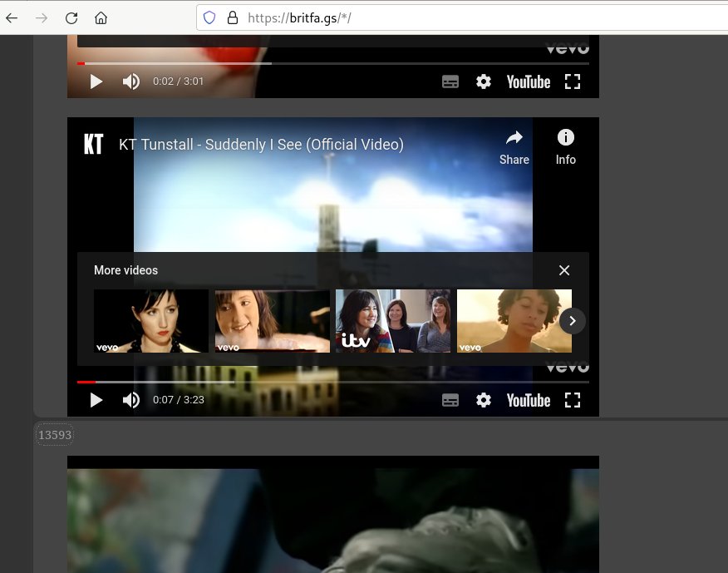Play the KT Tunstall video
Image resolution: width=728 pixels, height=573 pixels.
(x=96, y=400)
